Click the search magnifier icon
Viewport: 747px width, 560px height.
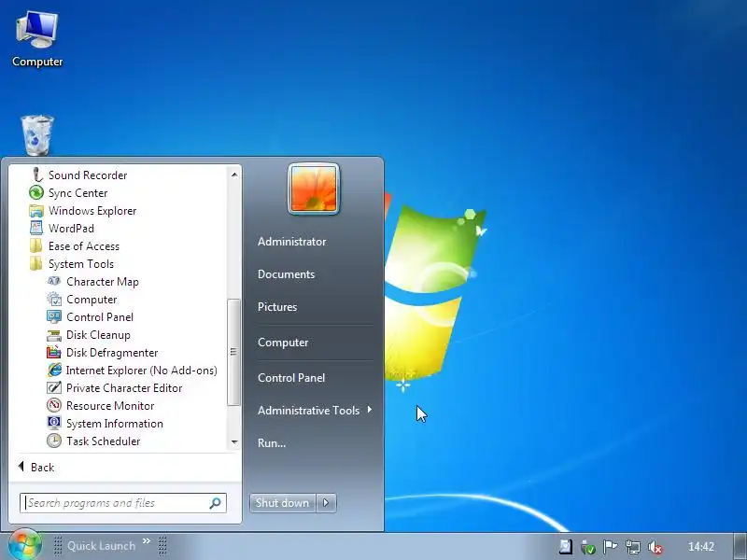pos(215,503)
